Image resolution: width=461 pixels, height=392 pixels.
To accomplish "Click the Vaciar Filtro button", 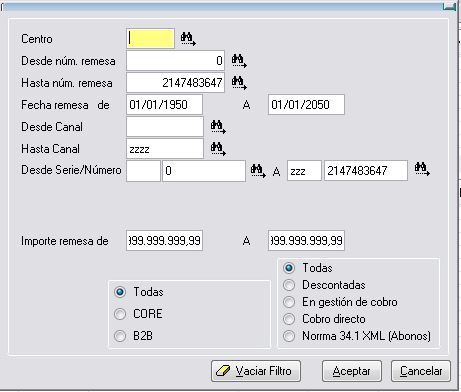I will coord(256,371).
